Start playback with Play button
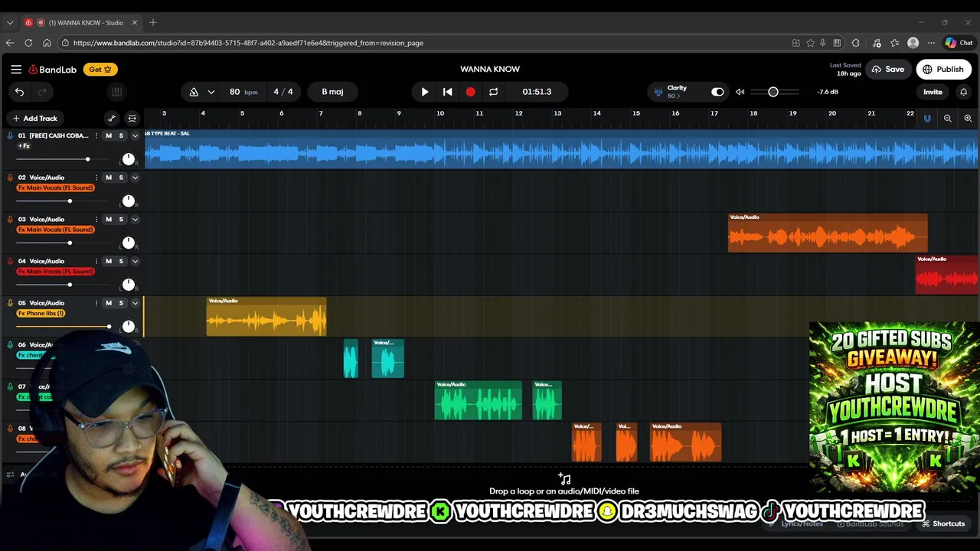 coord(425,92)
